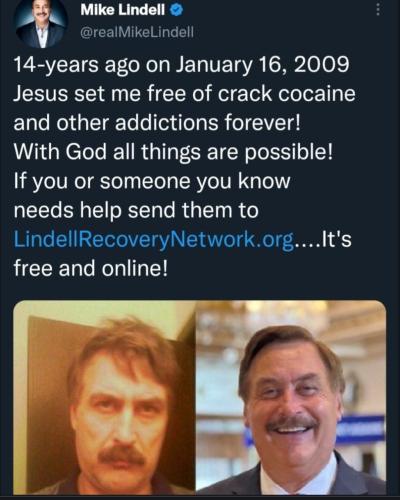Open the left attached photo

coord(104,397)
